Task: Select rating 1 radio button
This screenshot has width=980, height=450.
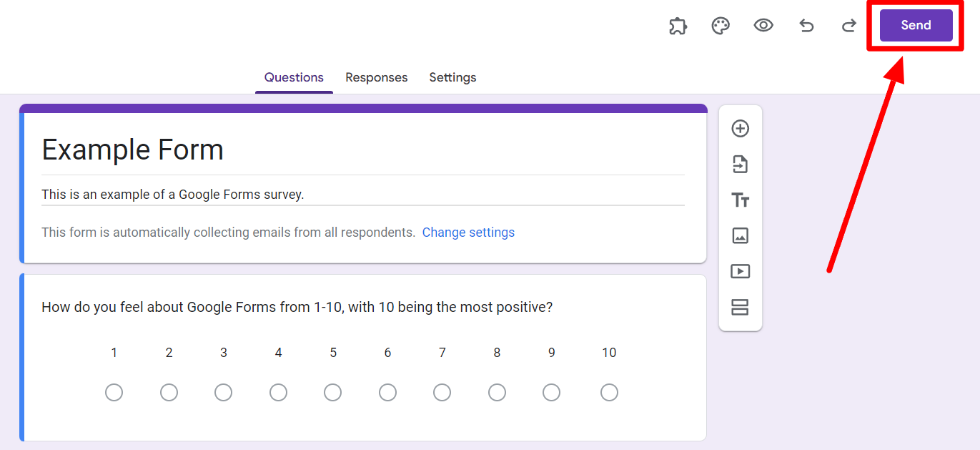Action: point(114,393)
